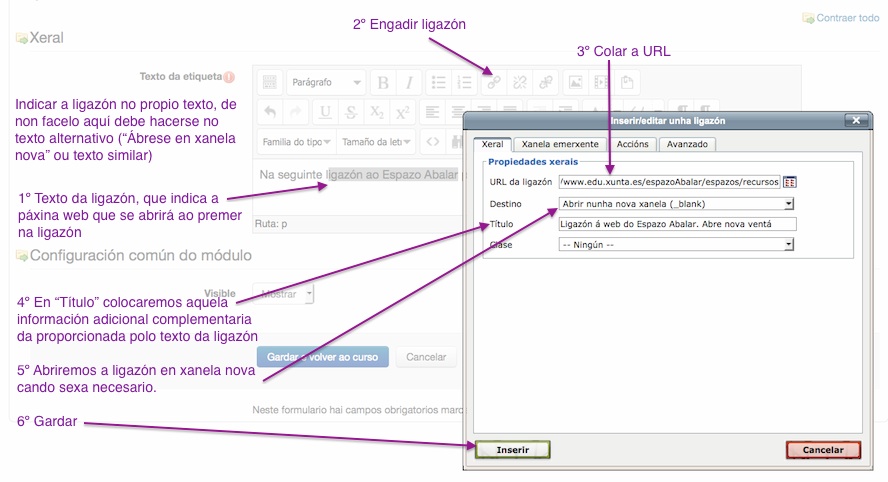
Task: Open the Destino dropdown in the dialog
Action: [x=676, y=204]
